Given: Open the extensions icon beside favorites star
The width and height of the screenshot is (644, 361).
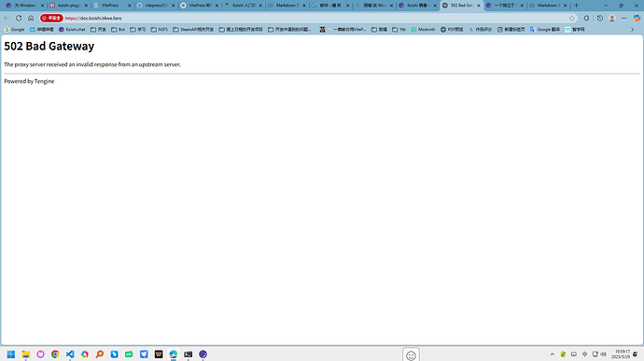Looking at the screenshot, I should pyautogui.click(x=586, y=18).
